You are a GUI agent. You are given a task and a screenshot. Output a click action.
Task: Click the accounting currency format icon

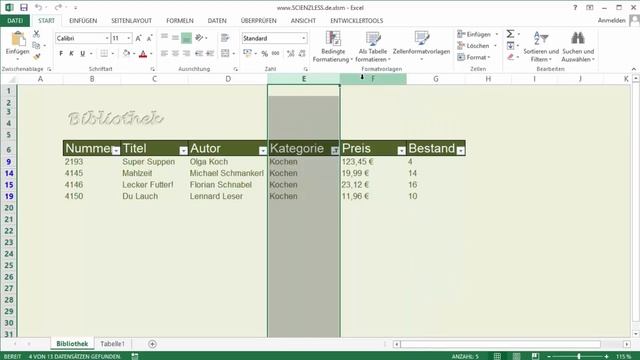point(247,53)
